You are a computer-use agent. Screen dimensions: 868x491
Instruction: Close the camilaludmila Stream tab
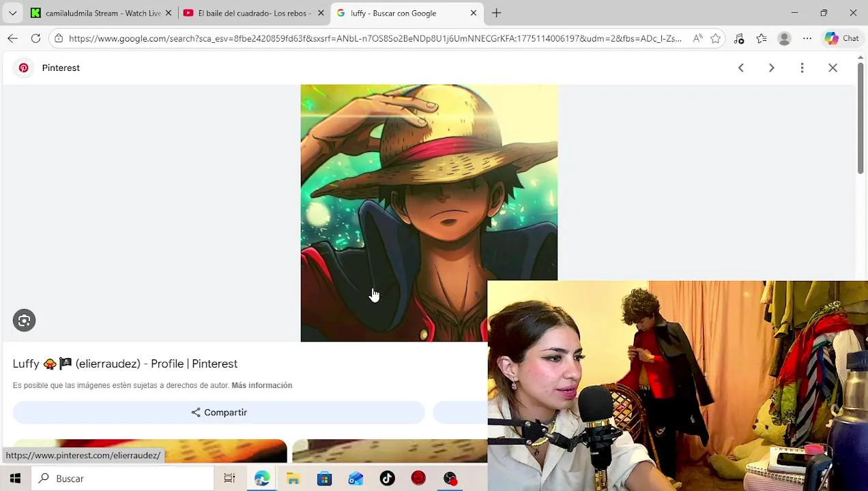[168, 13]
